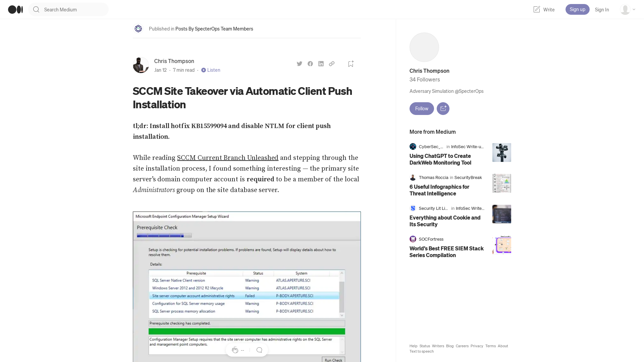Copy article link icon
This screenshot has width=644, height=362.
(x=332, y=64)
